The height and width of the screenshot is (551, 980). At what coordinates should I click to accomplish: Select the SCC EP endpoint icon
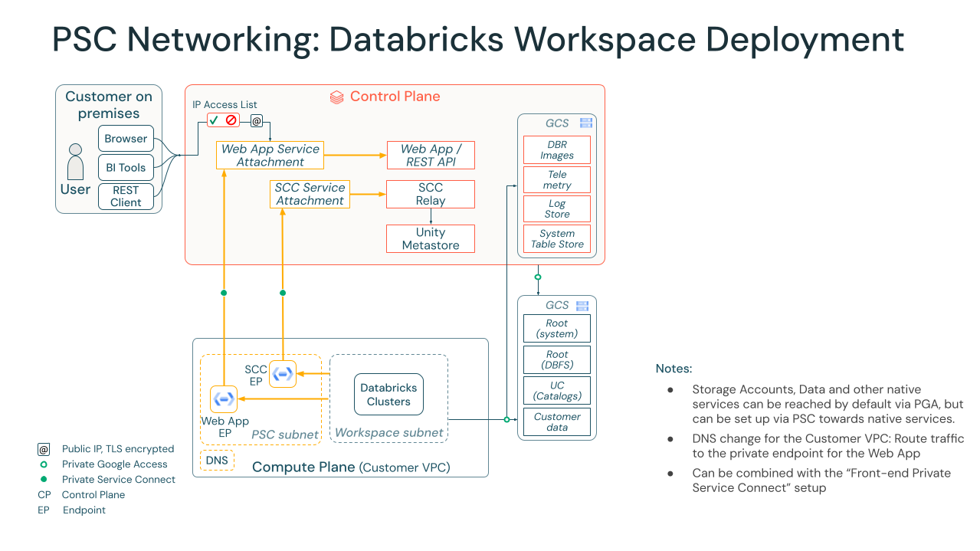click(x=282, y=373)
